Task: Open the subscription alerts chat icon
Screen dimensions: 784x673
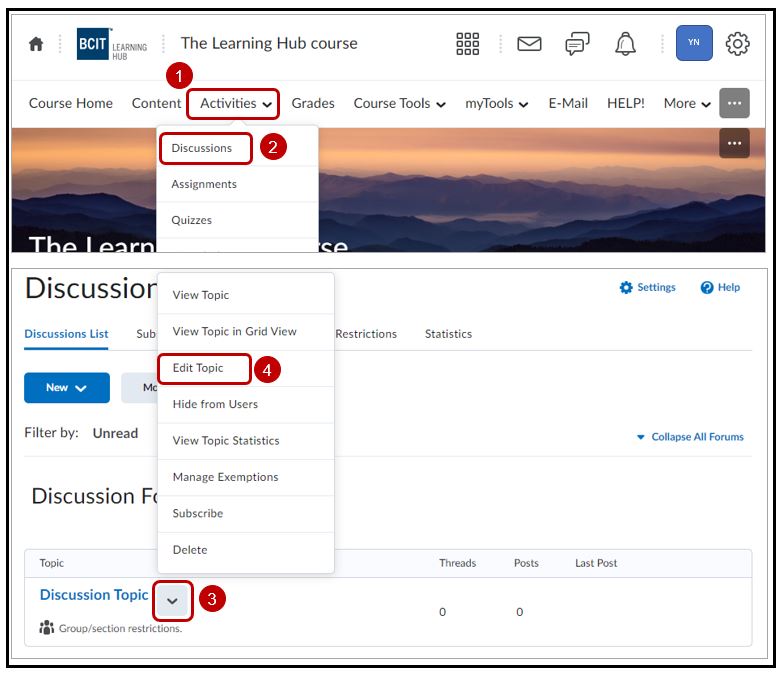Action: point(577,44)
